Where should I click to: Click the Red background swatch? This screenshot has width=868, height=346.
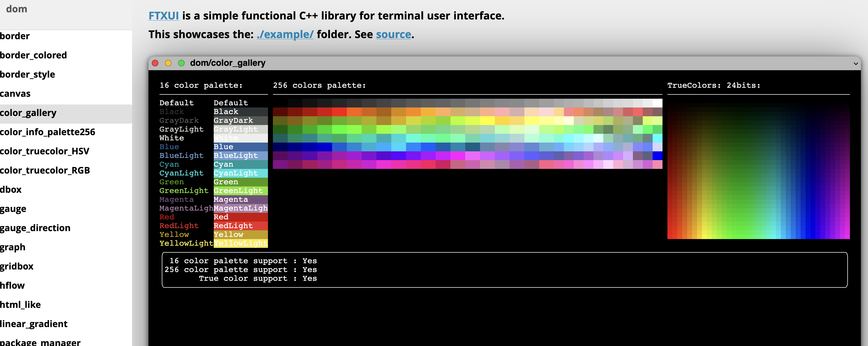point(241,217)
